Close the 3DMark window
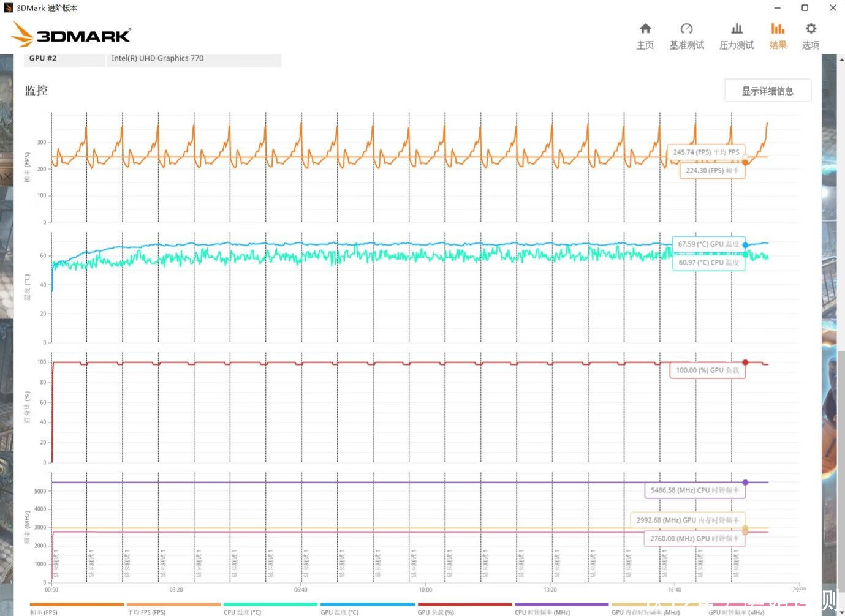This screenshot has height=616, width=845. 833,8
